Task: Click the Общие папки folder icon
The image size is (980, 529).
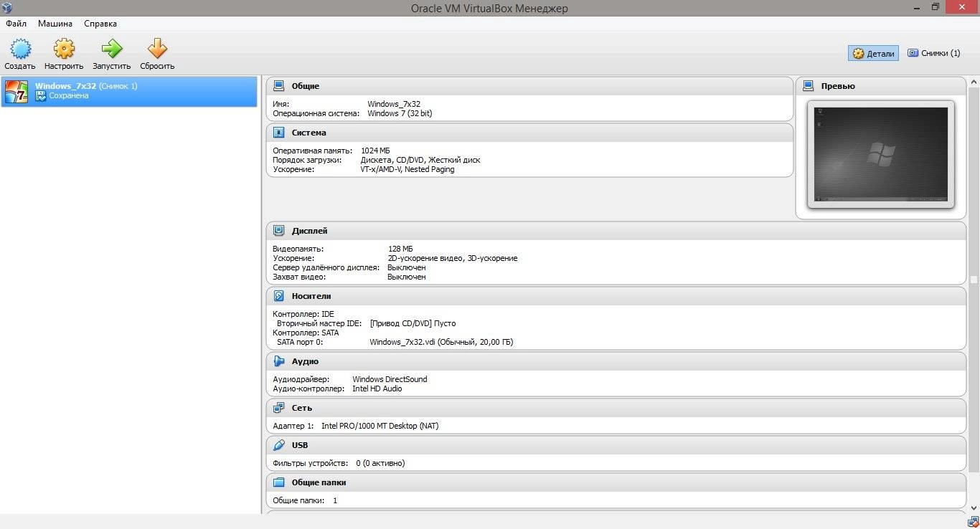Action: click(x=279, y=482)
